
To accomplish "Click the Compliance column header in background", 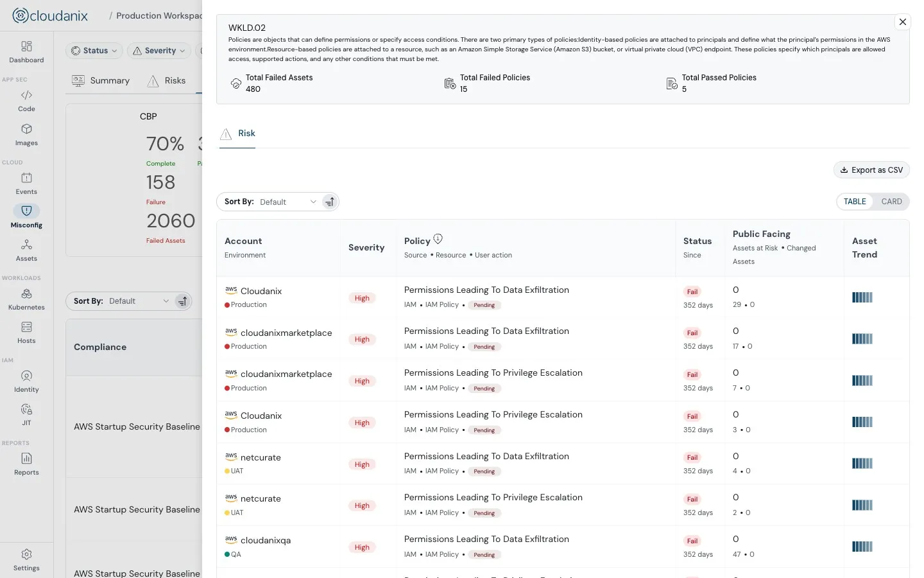I will (100, 347).
